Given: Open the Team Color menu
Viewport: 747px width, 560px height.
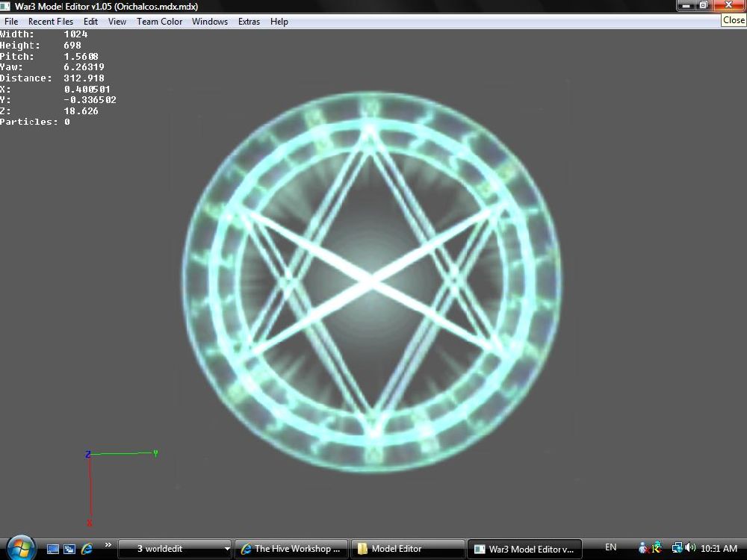Looking at the screenshot, I should point(159,22).
